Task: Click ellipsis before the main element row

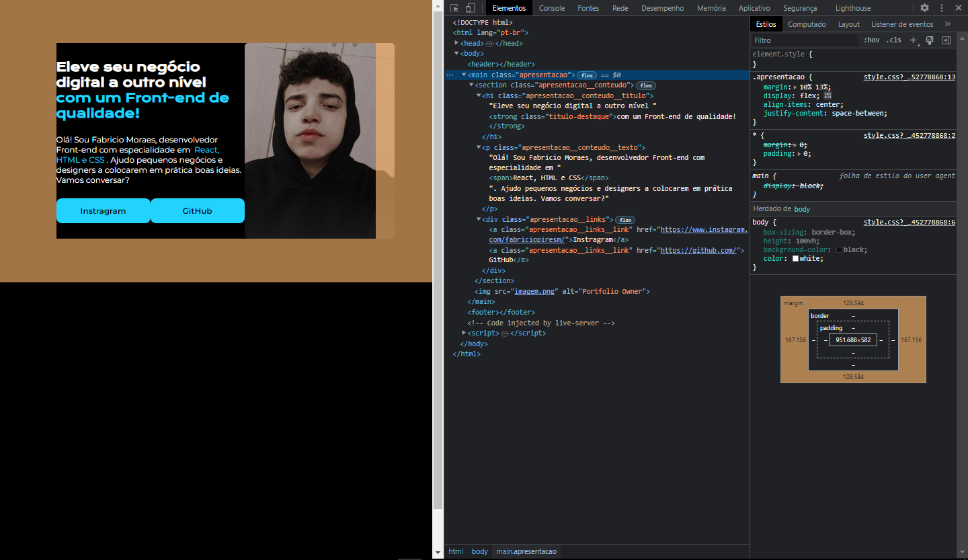Action: [x=450, y=75]
